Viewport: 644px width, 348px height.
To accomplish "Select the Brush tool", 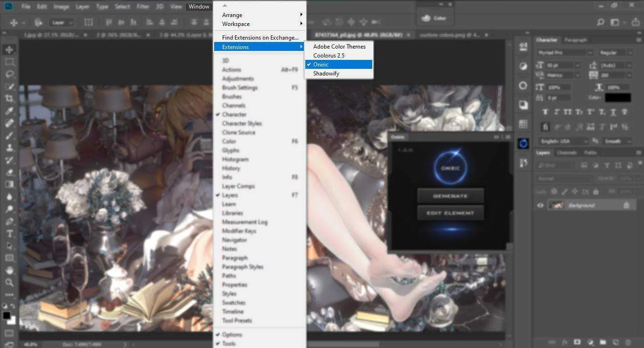I will coord(9,135).
